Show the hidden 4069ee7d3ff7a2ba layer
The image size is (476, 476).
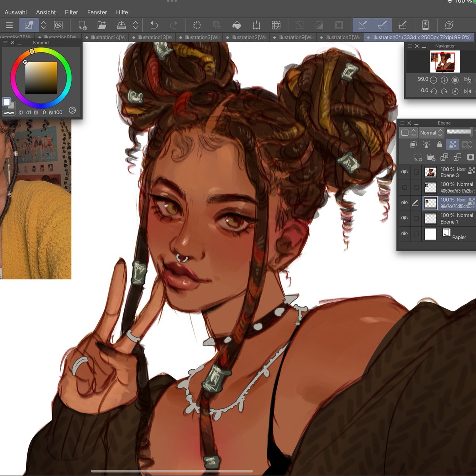click(x=405, y=187)
